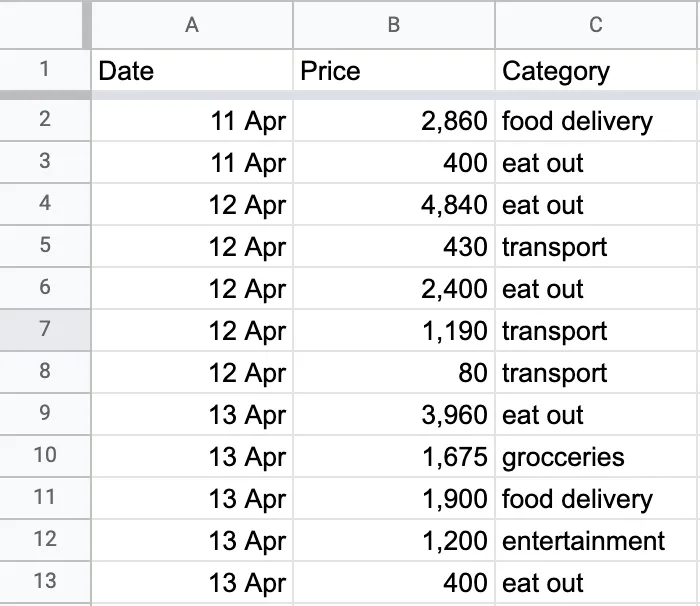Select column C header
Viewport: 700px width, 606px height.
pyautogui.click(x=596, y=24)
